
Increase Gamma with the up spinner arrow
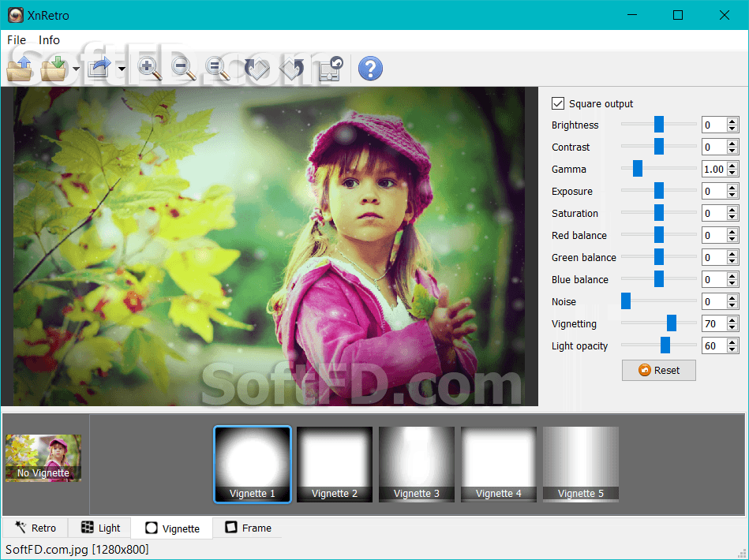click(x=732, y=165)
